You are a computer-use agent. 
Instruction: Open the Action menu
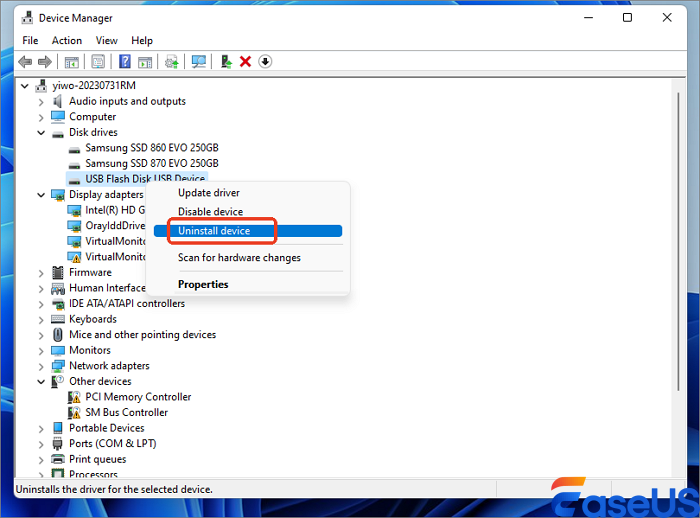(x=67, y=41)
